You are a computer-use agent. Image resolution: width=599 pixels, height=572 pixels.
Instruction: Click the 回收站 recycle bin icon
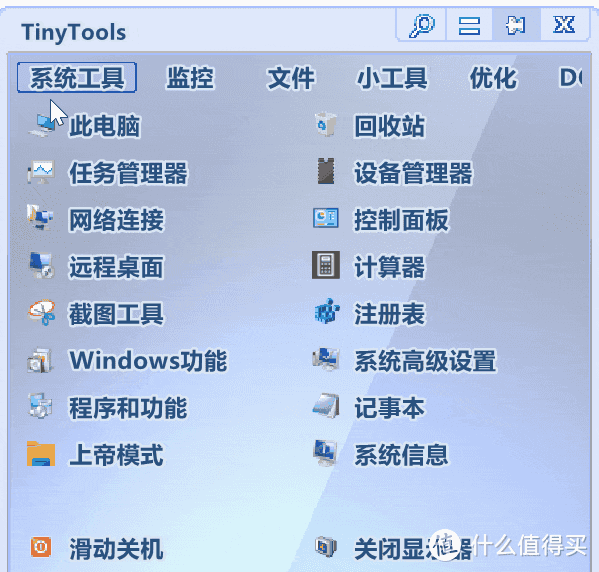326,124
